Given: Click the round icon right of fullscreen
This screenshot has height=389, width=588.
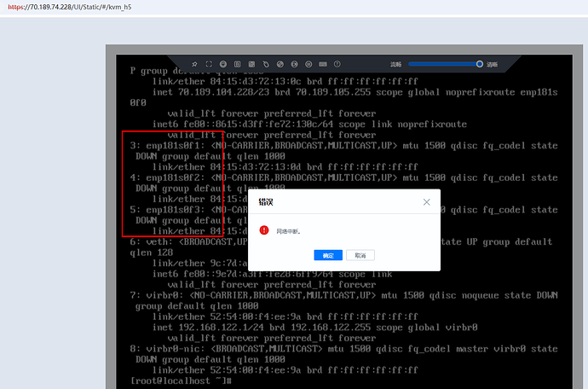Looking at the screenshot, I should (x=222, y=64).
